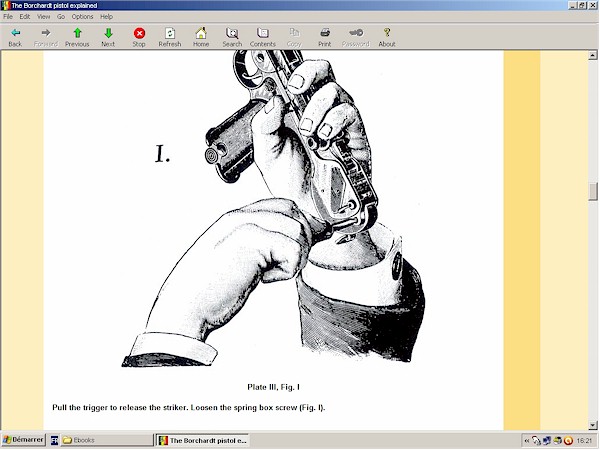Open the Options menu
This screenshot has width=600, height=450.
pyautogui.click(x=83, y=16)
